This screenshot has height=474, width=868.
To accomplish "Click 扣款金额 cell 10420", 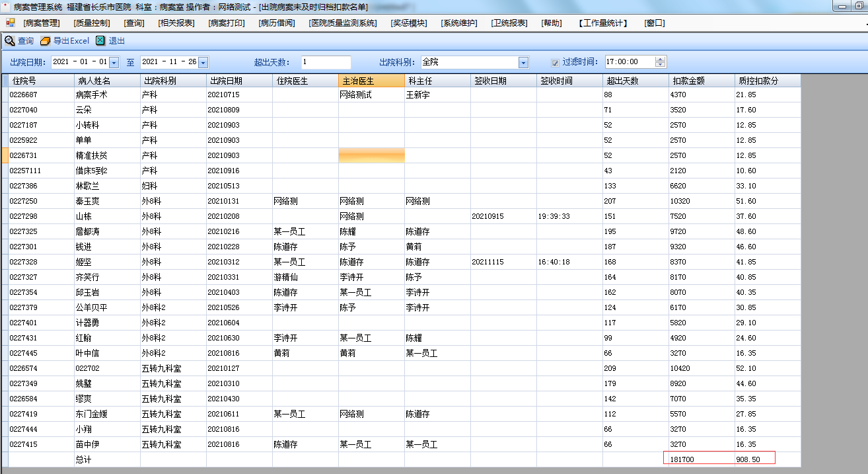I will 680,368.
